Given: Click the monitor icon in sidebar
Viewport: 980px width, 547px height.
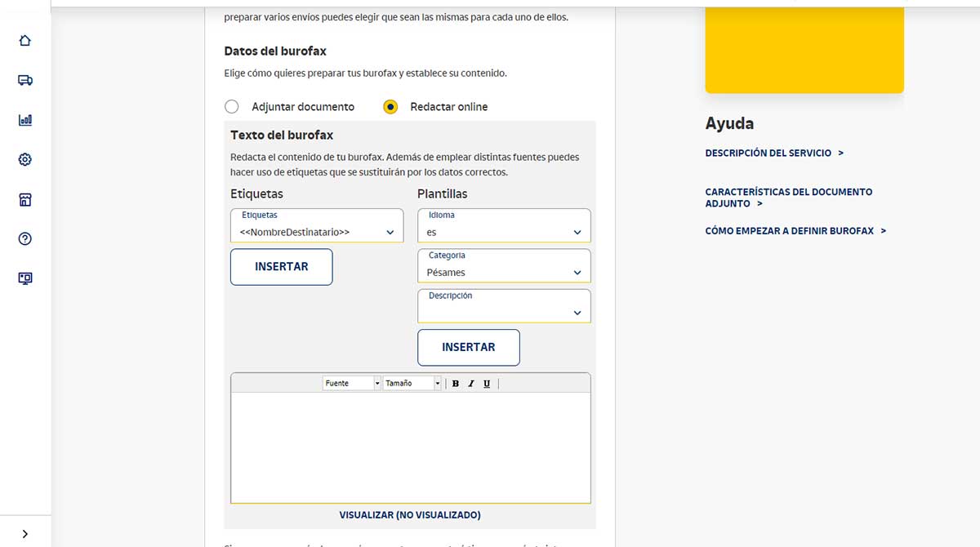Looking at the screenshot, I should pyautogui.click(x=25, y=278).
